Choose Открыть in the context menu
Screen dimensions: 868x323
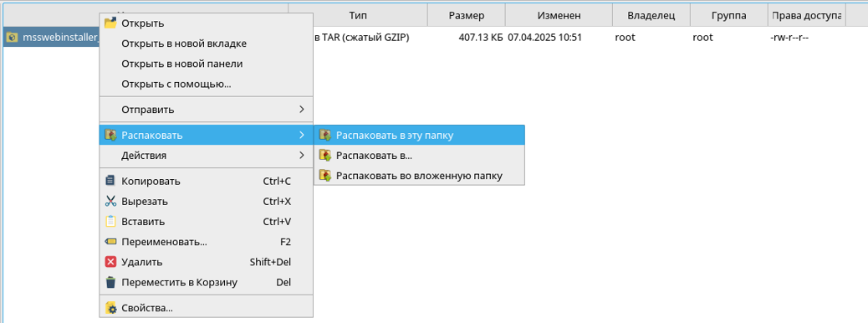point(206,23)
